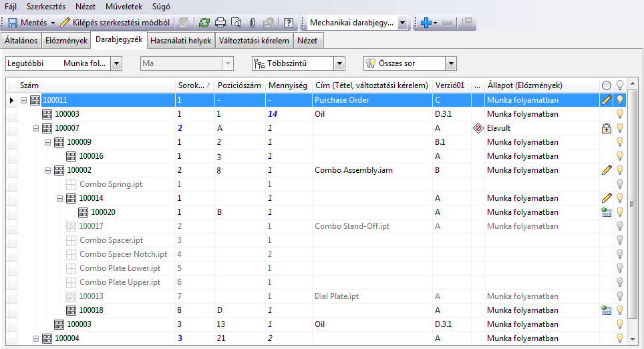Open the Legutóbbi Munka fol... dropdown

click(116, 63)
